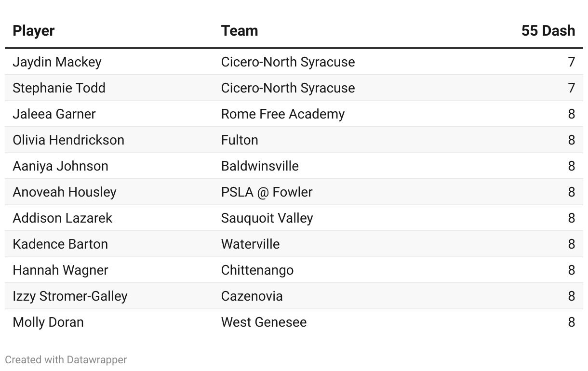Open the Created with Datawrapper link
This screenshot has width=588, height=371.
point(66,360)
